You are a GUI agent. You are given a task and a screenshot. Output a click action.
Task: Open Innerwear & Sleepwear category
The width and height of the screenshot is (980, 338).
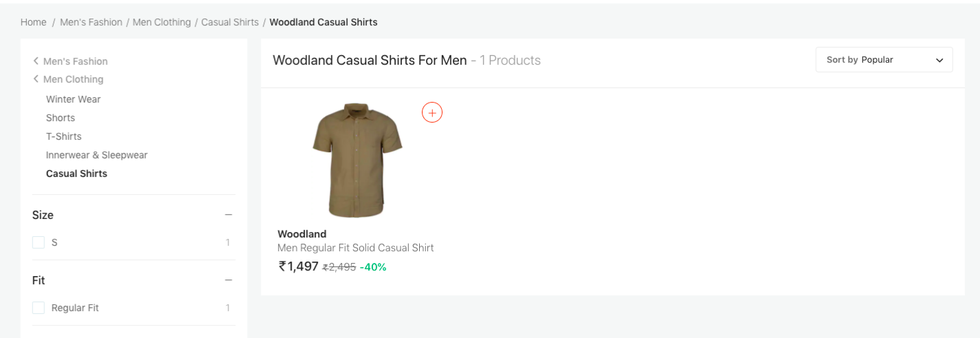(x=96, y=155)
